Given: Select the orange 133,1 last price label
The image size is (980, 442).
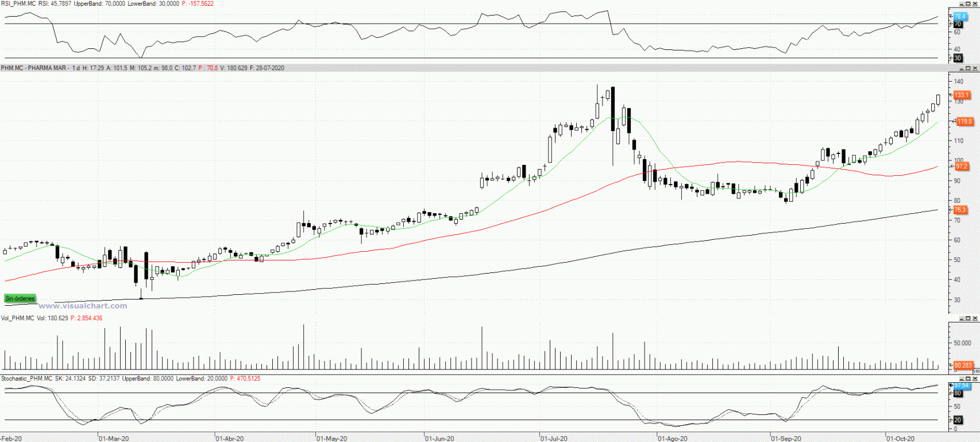Looking at the screenshot, I should 962,95.
